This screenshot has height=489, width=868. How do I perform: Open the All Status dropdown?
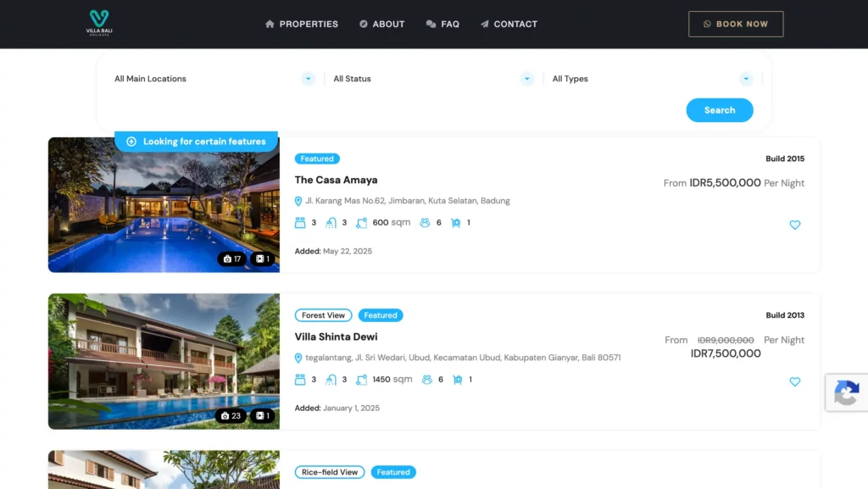click(x=433, y=79)
